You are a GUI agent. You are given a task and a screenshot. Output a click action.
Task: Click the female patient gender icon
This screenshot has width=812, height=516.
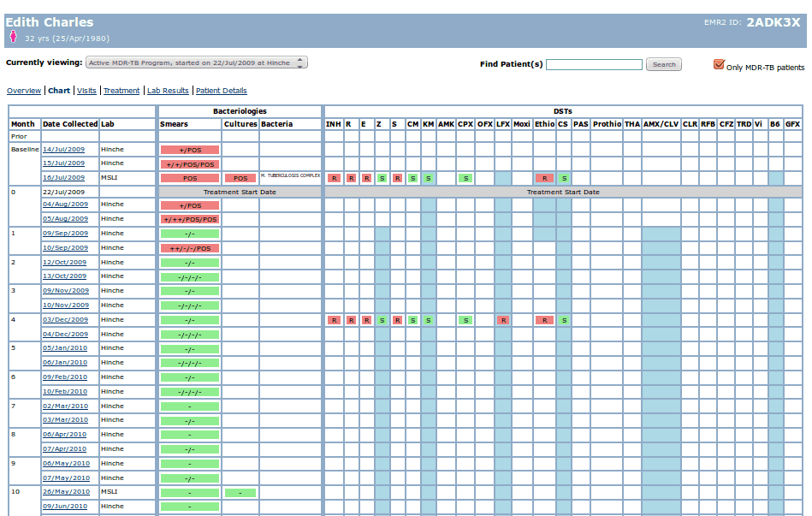[x=13, y=37]
